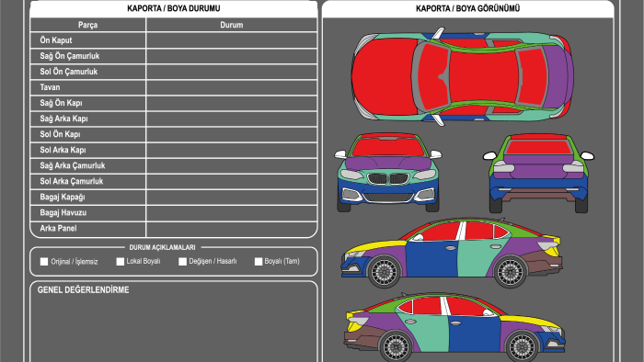Click the red rear window in rear view
This screenshot has height=362, width=644.
[538, 147]
